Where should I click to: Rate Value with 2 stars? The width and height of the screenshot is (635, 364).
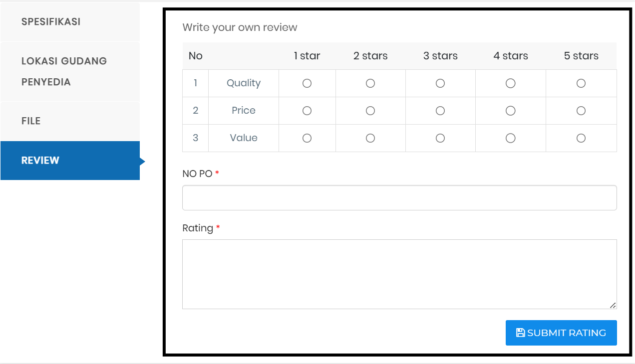(370, 138)
